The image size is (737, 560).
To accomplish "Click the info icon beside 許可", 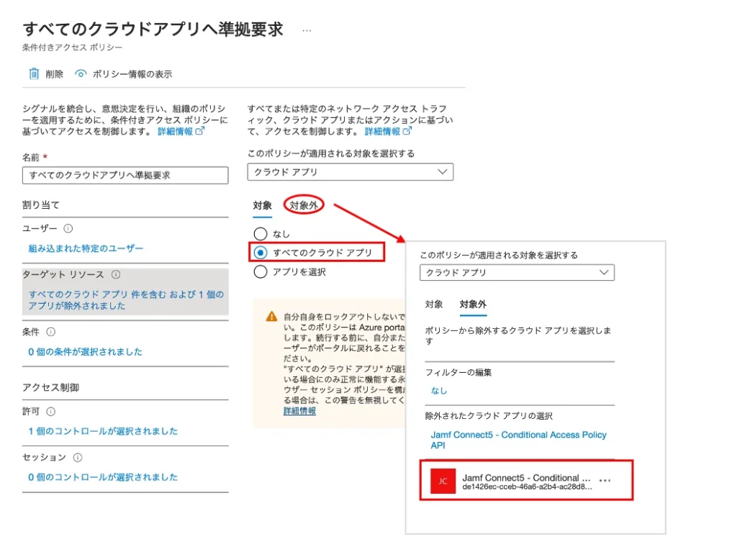I will 50,411.
